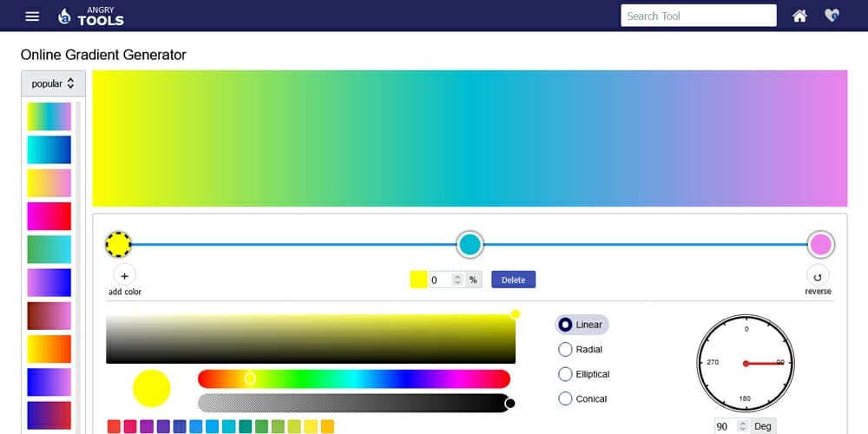Choose the brown to pink preset gradient
This screenshot has height=434, width=868.
point(49,316)
